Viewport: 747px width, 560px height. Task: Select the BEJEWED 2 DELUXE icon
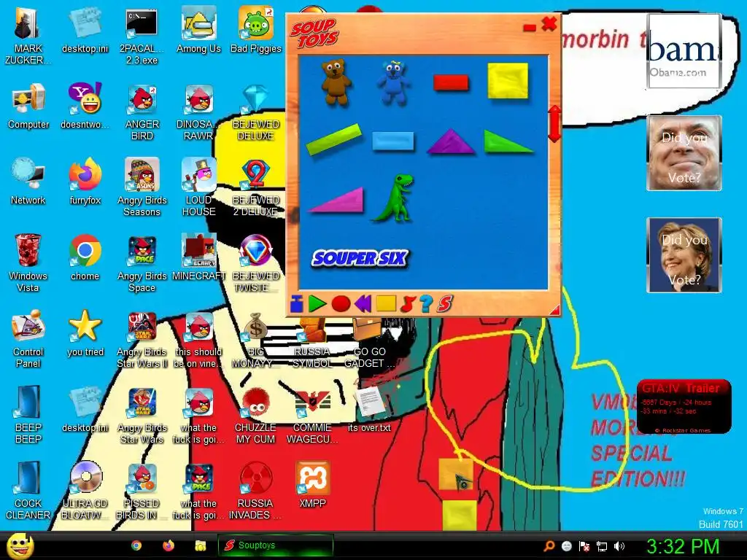click(x=256, y=187)
